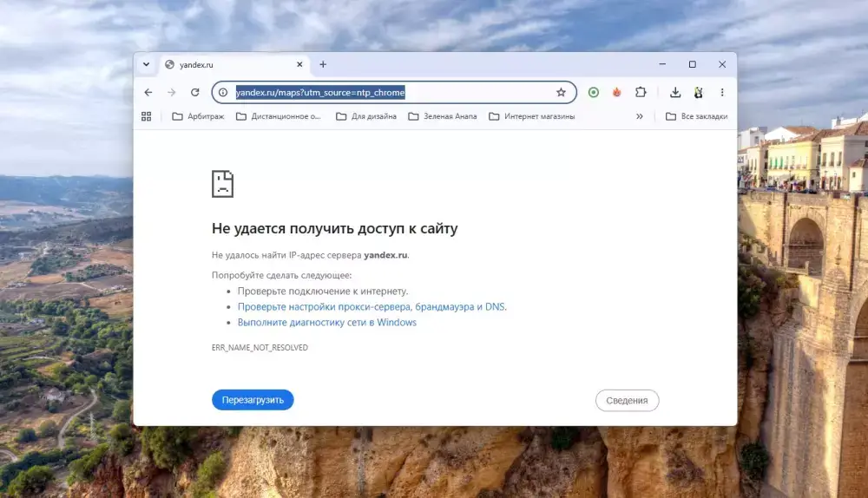Open the tab search dropdown arrow
868x498 pixels.
[146, 64]
